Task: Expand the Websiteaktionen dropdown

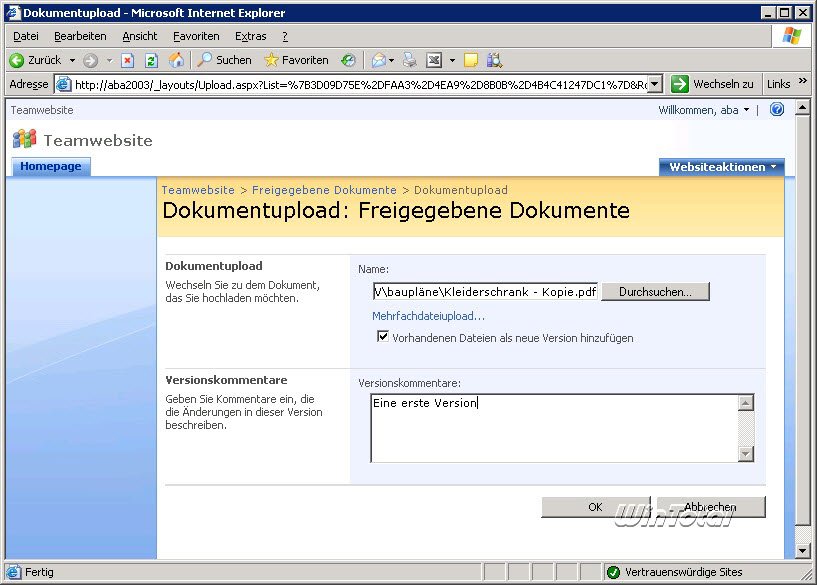Action: [721, 167]
